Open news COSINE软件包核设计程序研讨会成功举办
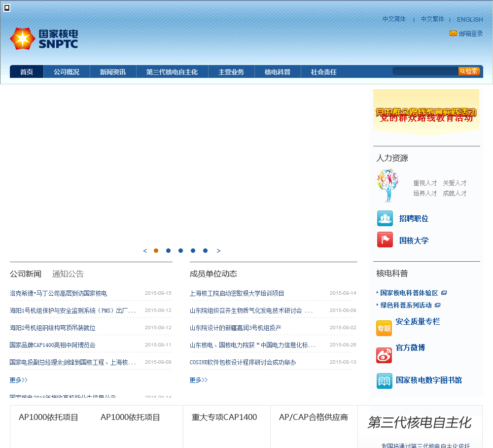Screen dimensions: 493x448 243,362
